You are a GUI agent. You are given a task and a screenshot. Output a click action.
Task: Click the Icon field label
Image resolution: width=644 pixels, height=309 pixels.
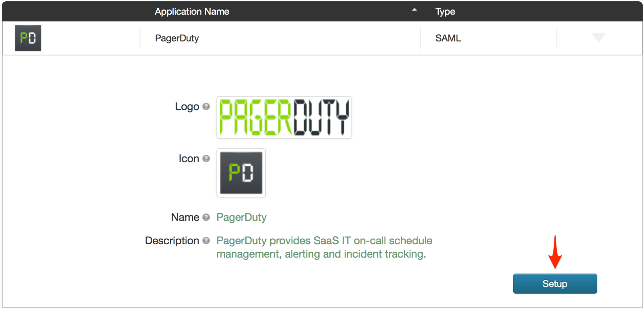tap(189, 159)
